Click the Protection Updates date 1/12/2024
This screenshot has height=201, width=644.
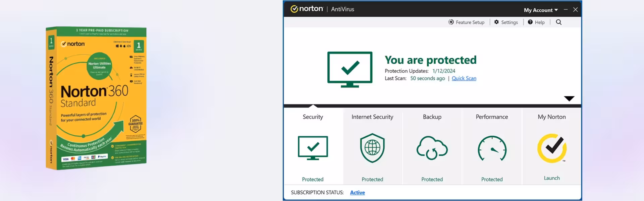click(444, 71)
